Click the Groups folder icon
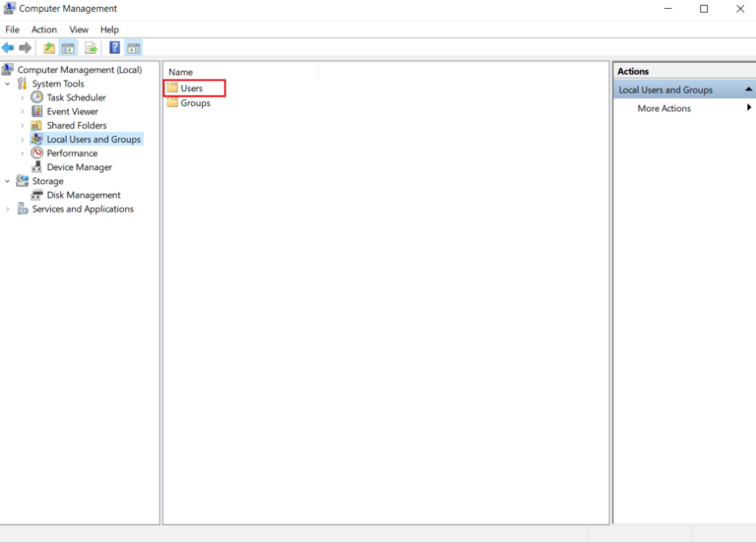The image size is (756, 543). [x=172, y=102]
